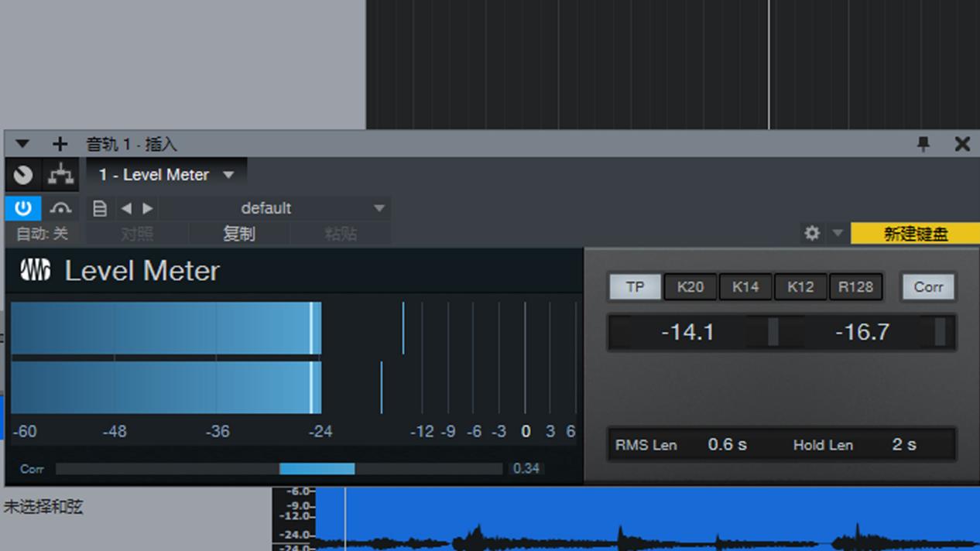Open the macro controls knob icon
The image size is (980, 551).
click(x=23, y=175)
